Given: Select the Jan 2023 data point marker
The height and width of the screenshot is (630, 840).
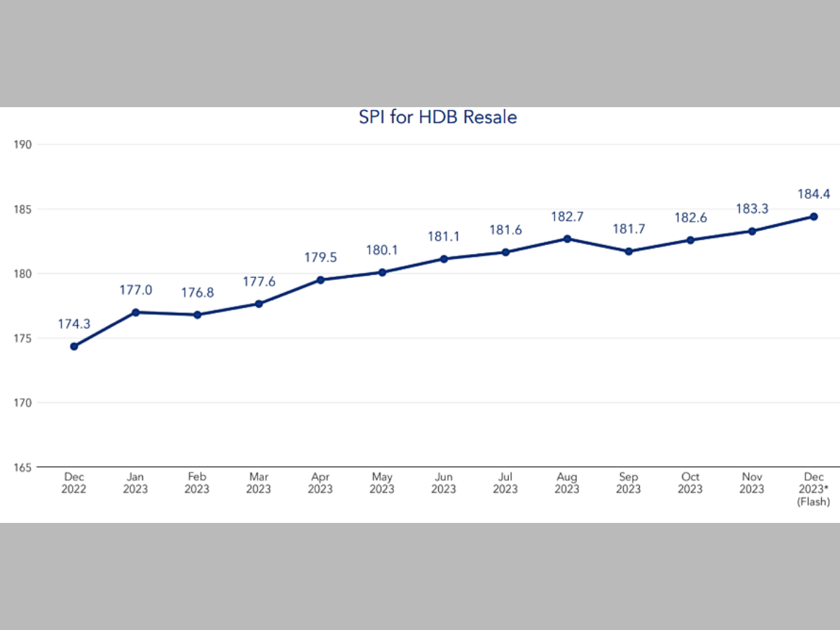Looking at the screenshot, I should [136, 312].
